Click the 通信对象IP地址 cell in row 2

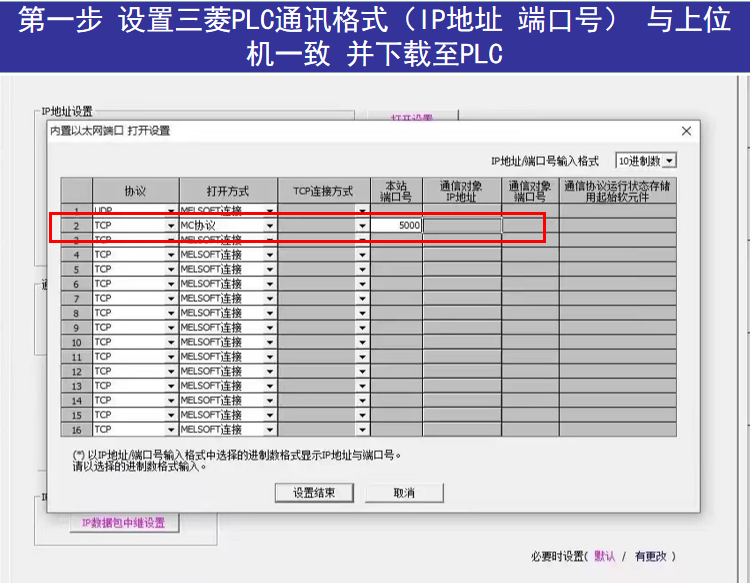tap(462, 225)
